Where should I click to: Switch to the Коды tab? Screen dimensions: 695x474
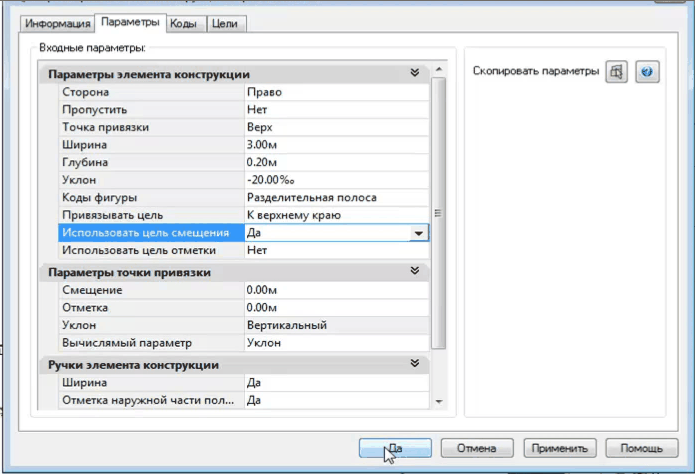[x=185, y=23]
